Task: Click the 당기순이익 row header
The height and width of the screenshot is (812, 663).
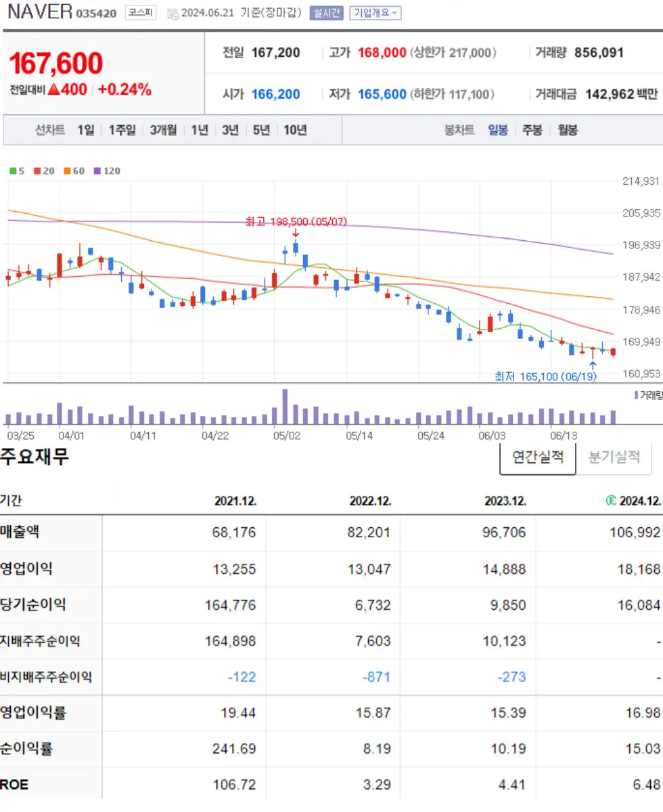Action: point(33,604)
